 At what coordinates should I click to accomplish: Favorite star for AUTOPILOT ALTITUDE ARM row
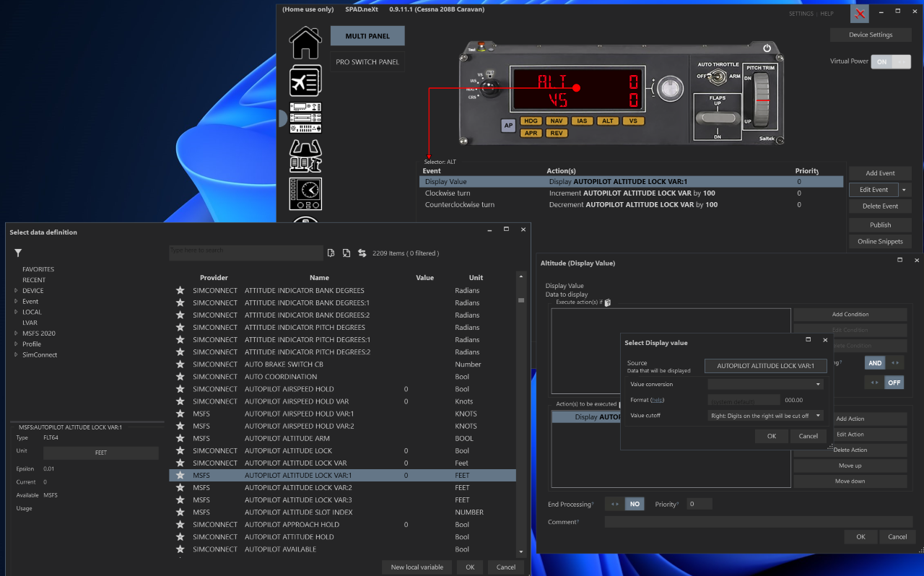180,438
